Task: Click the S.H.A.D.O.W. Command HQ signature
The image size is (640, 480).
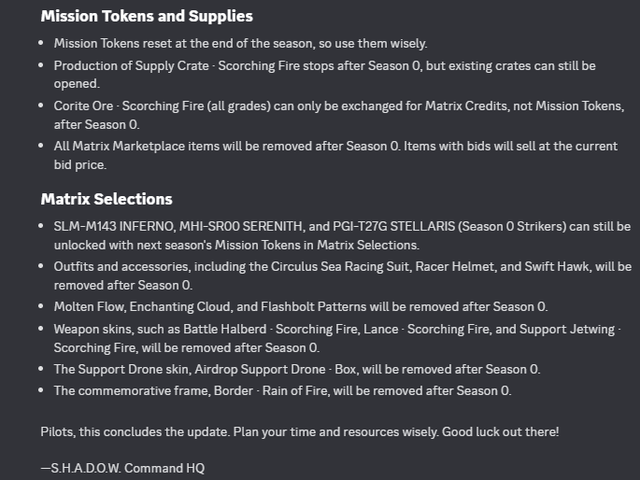Action: [122, 468]
